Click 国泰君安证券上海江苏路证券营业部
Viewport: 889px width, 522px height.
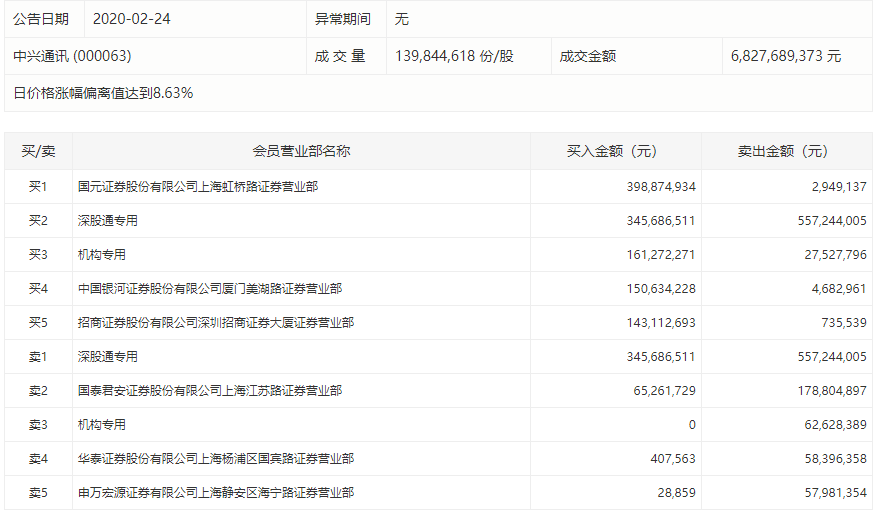coord(210,391)
